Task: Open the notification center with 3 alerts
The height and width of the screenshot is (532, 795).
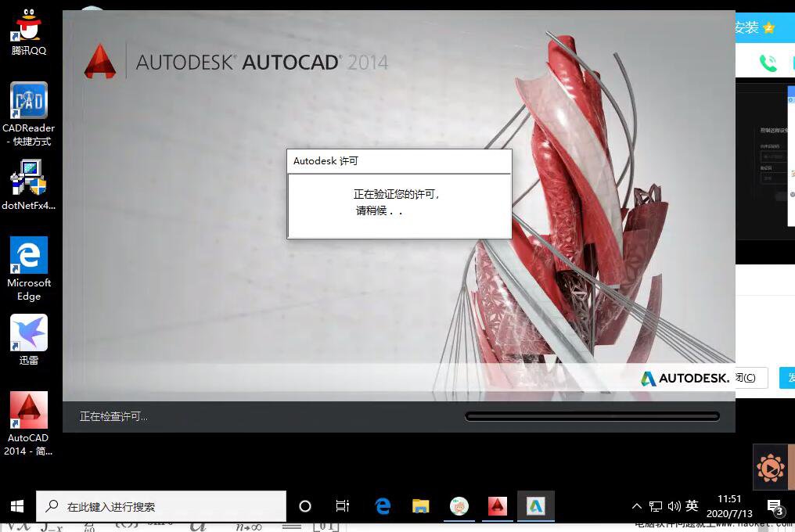Action: (775, 507)
